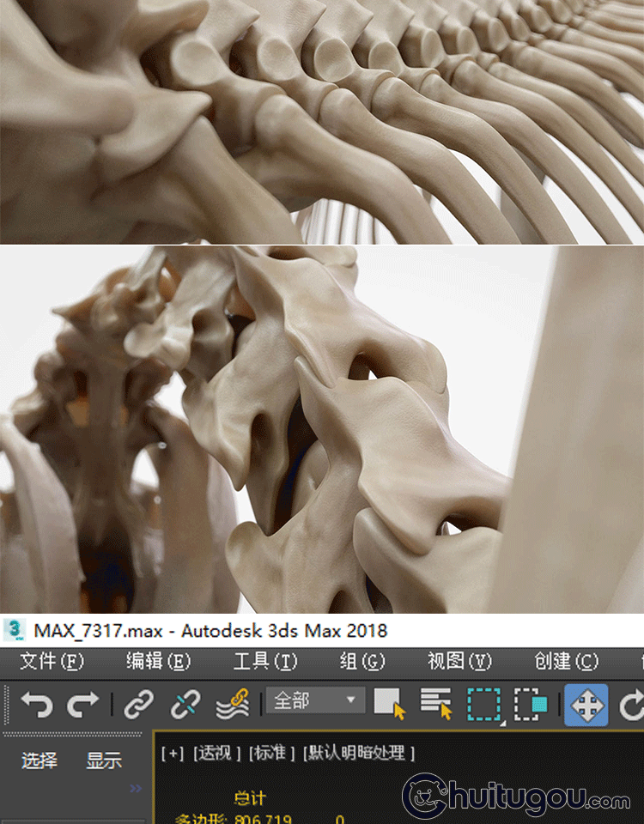This screenshot has width=644, height=824.
Task: Click the Rectangular Selection Region icon
Action: [x=484, y=705]
